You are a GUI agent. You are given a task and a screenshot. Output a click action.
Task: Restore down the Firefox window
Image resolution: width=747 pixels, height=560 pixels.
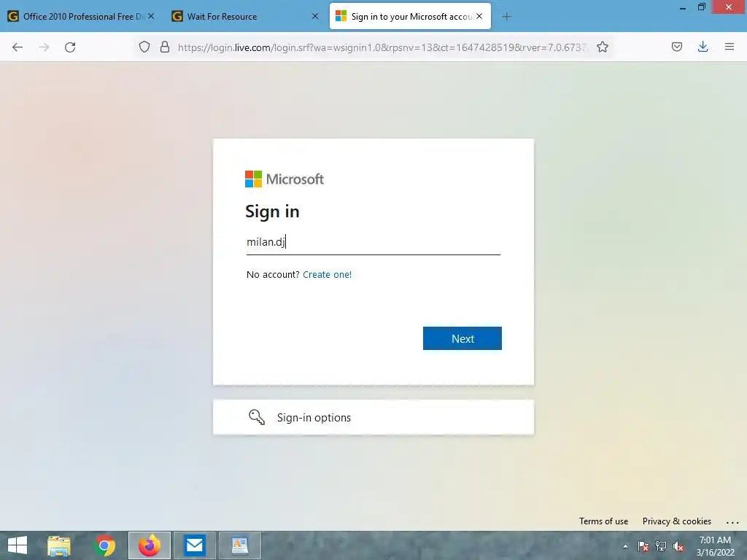tap(701, 7)
